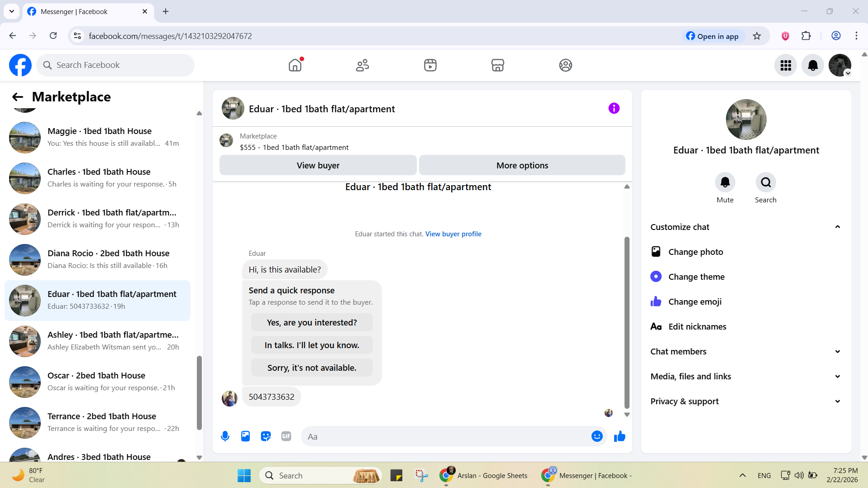Image resolution: width=868 pixels, height=488 pixels.
Task: Open the Facebook notifications bell
Action: (813, 65)
